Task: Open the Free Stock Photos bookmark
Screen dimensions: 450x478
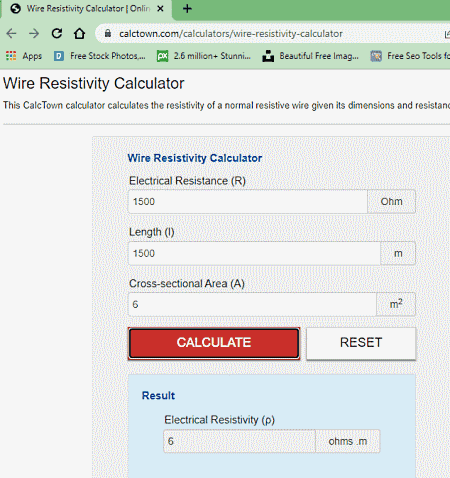Action: (x=100, y=56)
